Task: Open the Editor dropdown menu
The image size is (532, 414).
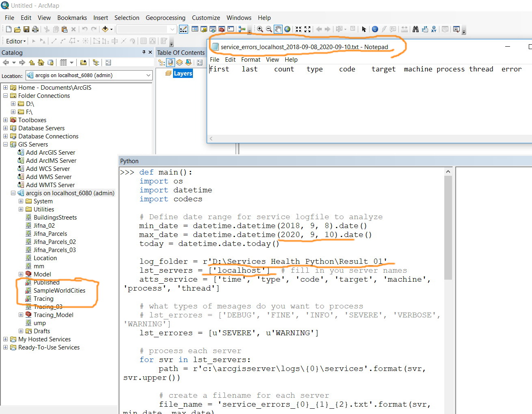Action: (16, 41)
